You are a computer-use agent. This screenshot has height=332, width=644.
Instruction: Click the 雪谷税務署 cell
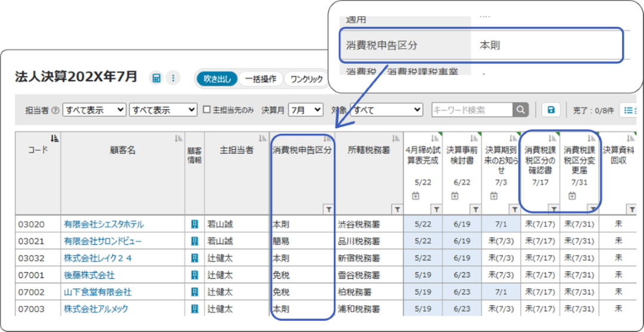click(x=369, y=275)
